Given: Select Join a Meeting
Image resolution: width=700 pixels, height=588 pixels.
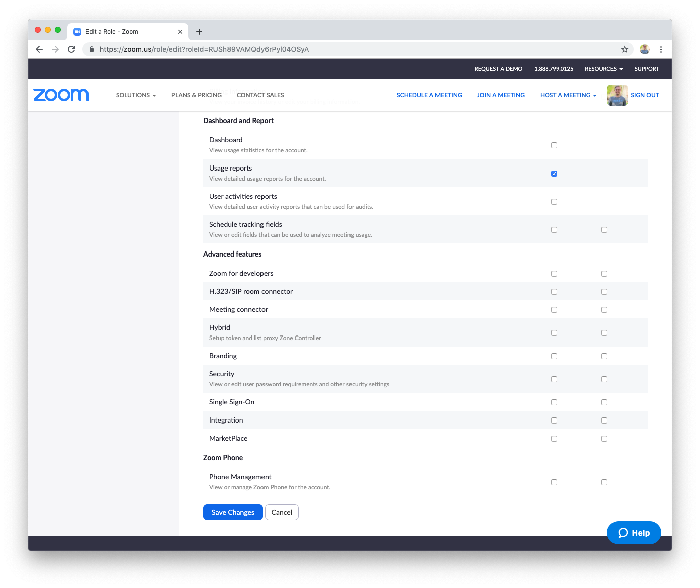Looking at the screenshot, I should click(x=501, y=95).
